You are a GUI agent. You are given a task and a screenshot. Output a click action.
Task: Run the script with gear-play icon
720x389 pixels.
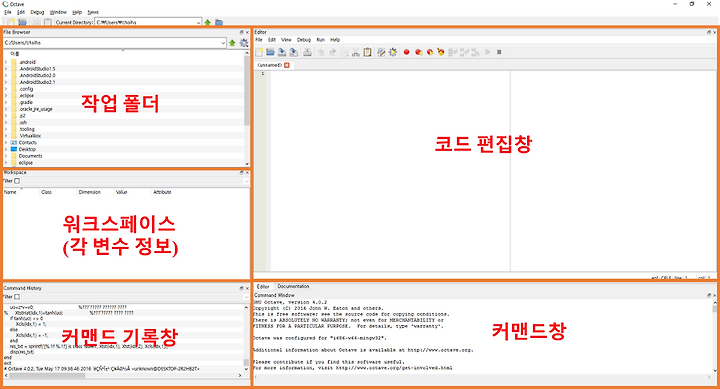(x=393, y=52)
